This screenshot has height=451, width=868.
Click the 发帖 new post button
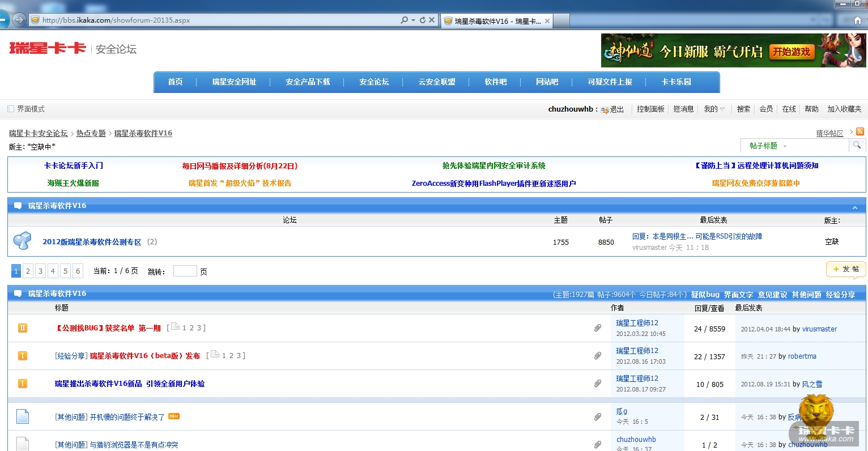click(846, 269)
